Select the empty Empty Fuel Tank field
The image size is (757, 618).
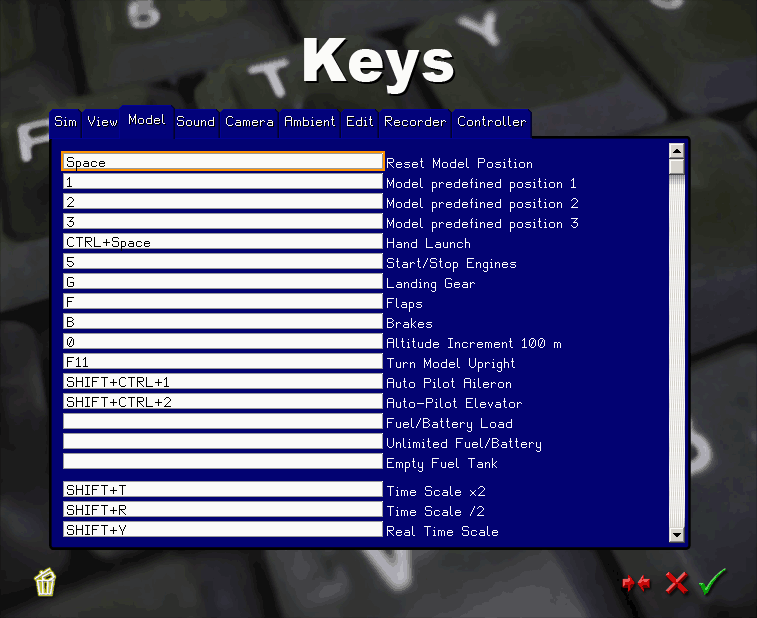point(223,462)
